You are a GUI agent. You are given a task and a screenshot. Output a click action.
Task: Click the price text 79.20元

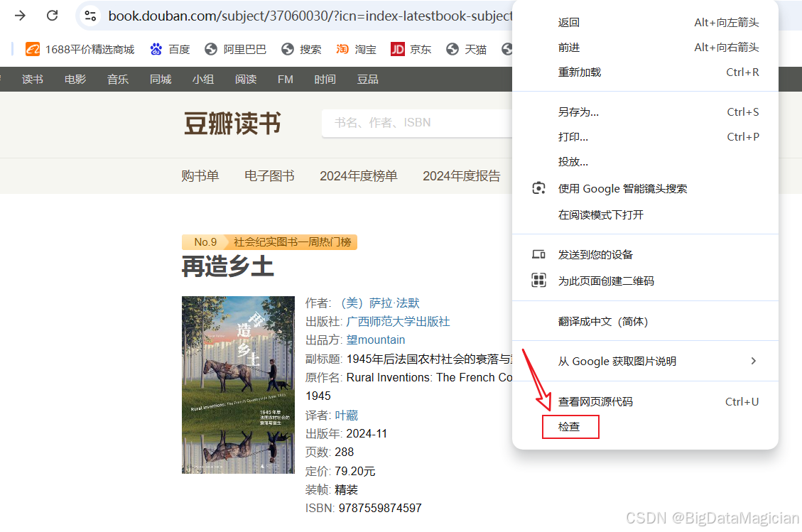(x=355, y=471)
